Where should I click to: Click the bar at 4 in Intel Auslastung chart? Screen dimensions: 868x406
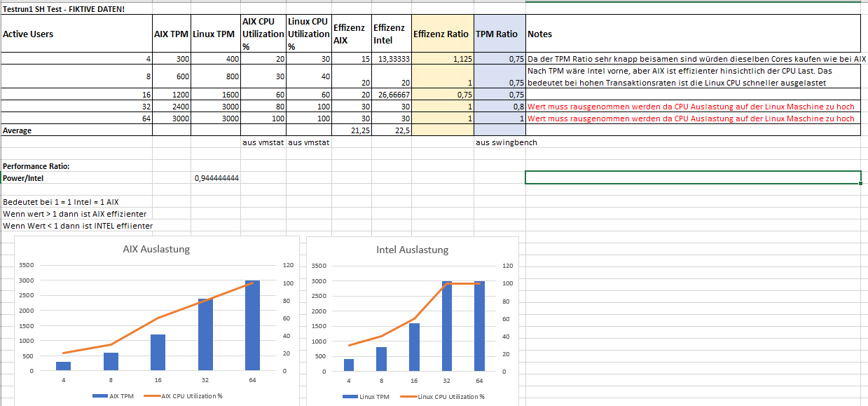click(x=348, y=365)
